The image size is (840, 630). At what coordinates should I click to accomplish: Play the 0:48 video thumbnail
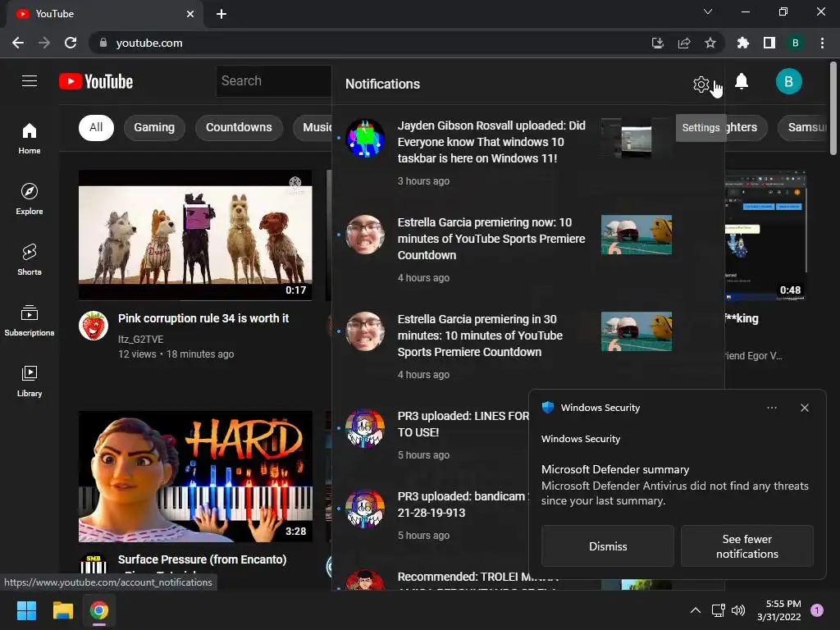[765, 236]
